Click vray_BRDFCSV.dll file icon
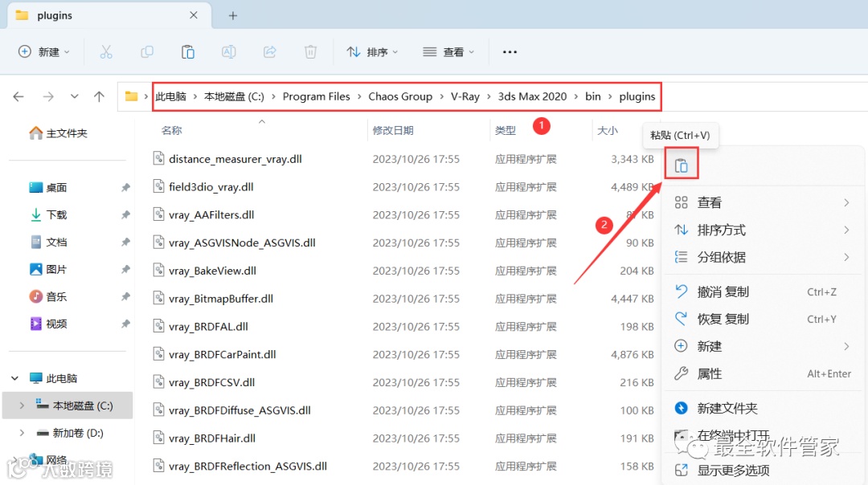868x485 pixels. coord(159,381)
